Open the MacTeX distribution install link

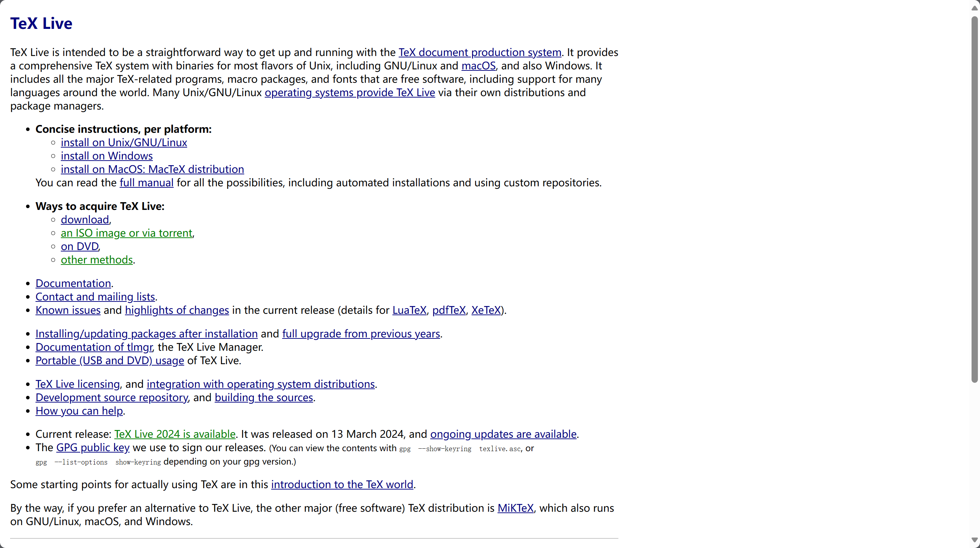tap(152, 169)
